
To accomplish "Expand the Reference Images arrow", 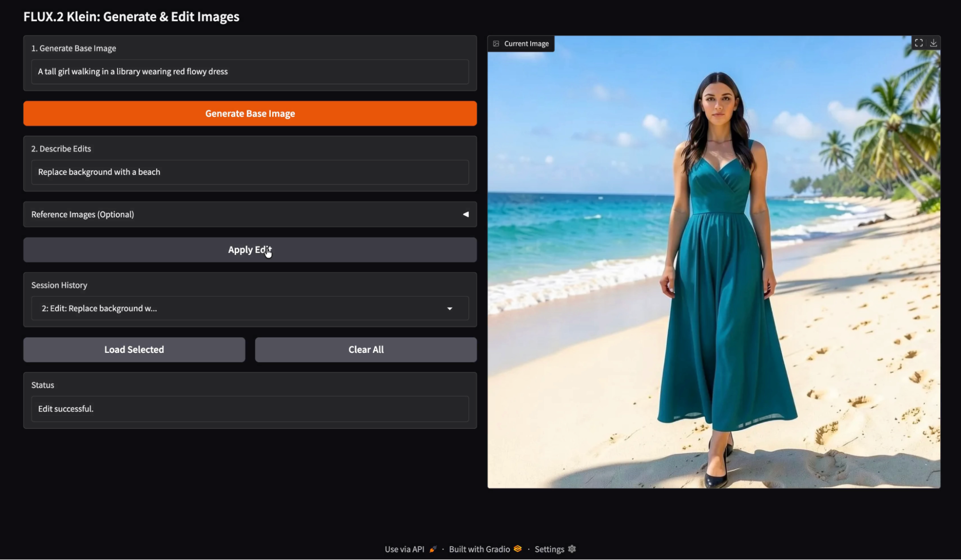I will [x=465, y=214].
